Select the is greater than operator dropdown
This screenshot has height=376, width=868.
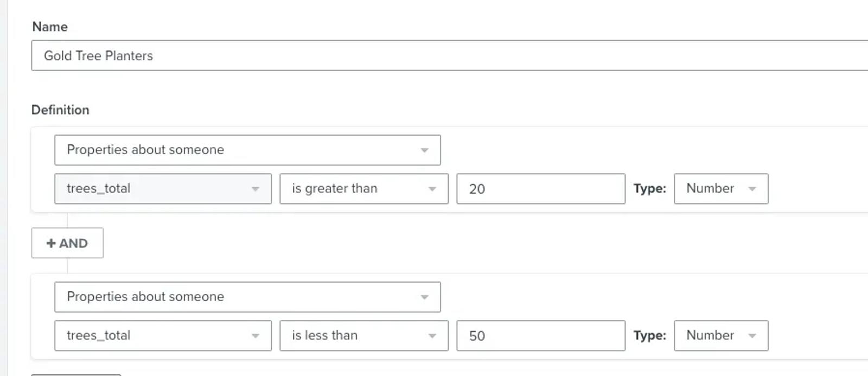click(364, 189)
